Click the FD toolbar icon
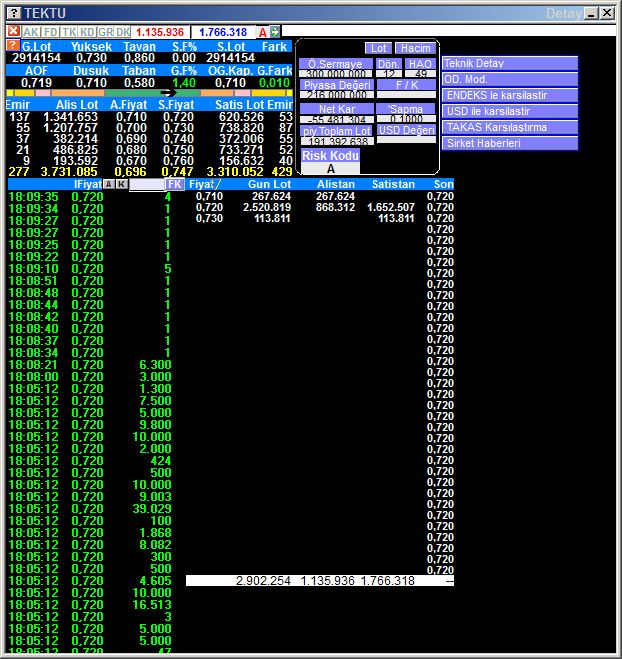This screenshot has height=659, width=622. (50, 32)
